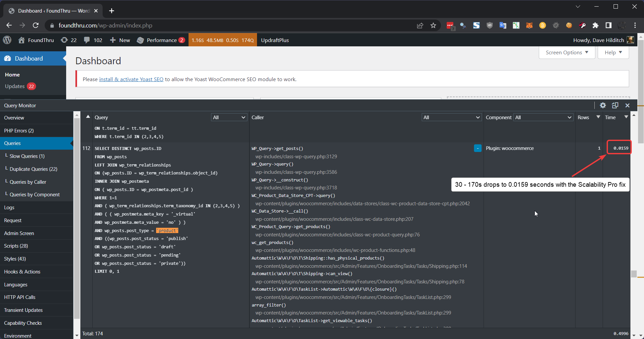This screenshot has height=339, width=644.
Task: Open UpdraftPlus admin bar menu
Action: point(275,40)
